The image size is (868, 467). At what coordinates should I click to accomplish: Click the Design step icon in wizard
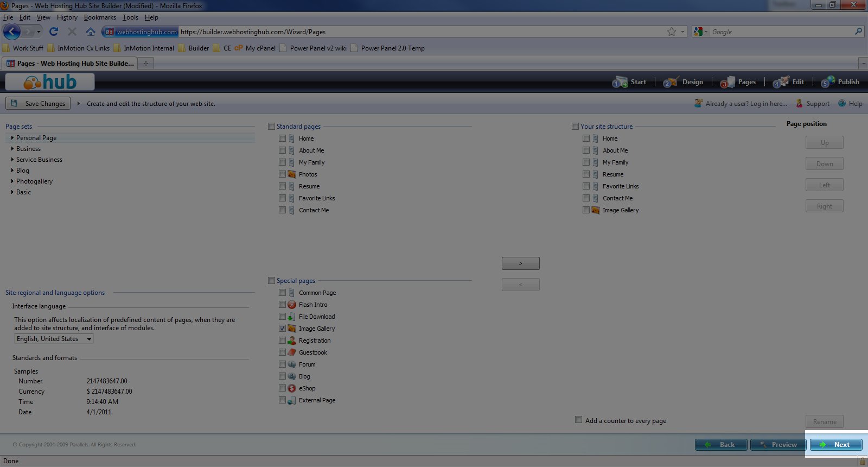click(x=671, y=82)
